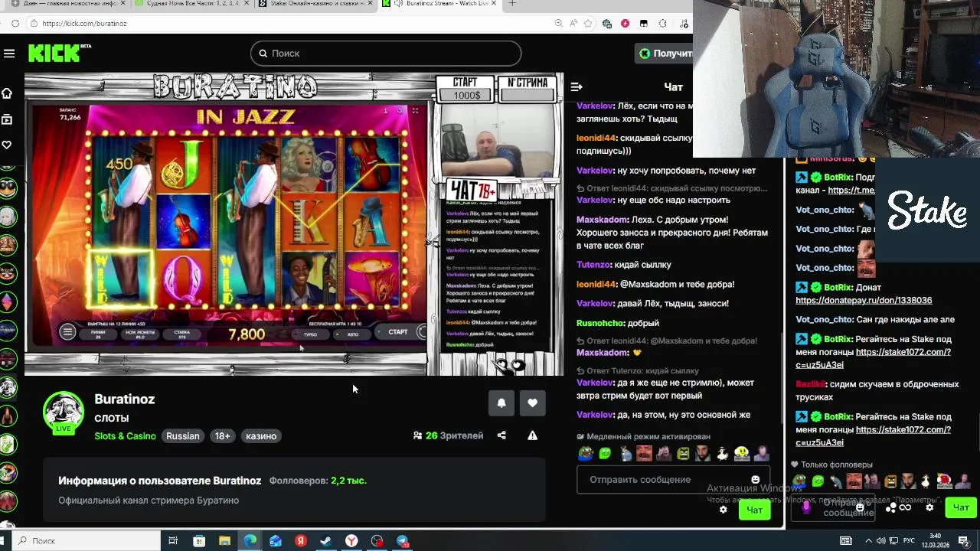The height and width of the screenshot is (551, 980).
Task: Open settings gear in right chat panel
Action: click(929, 507)
